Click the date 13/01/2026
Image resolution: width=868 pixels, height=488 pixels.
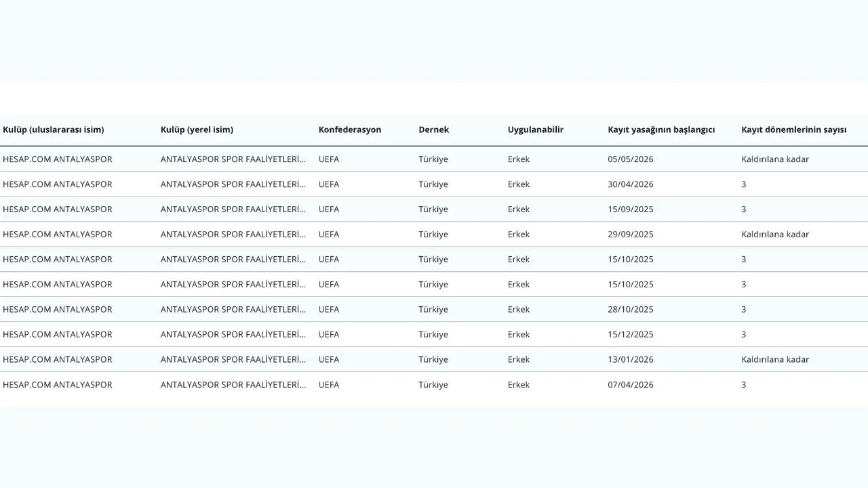(x=631, y=360)
